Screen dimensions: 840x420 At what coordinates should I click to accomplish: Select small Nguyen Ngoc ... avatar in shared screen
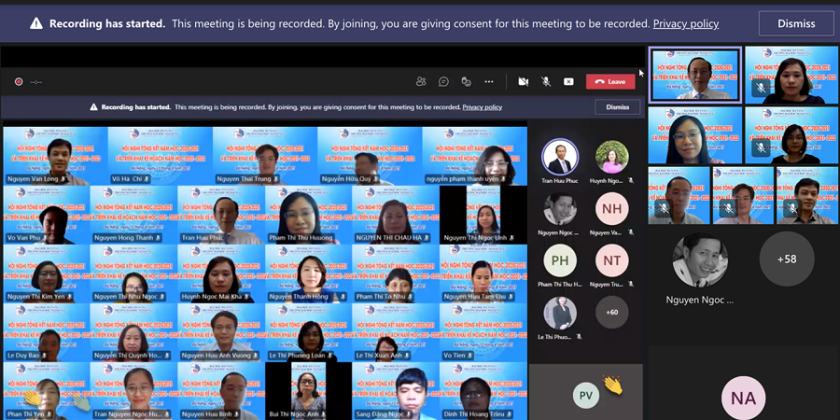pos(560,208)
